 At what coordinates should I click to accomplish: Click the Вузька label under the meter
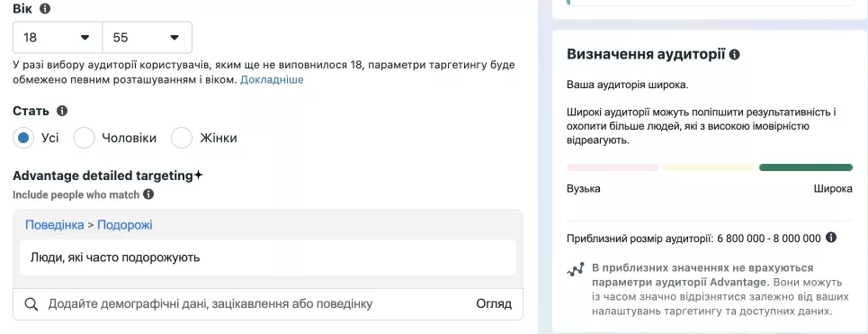(x=584, y=189)
